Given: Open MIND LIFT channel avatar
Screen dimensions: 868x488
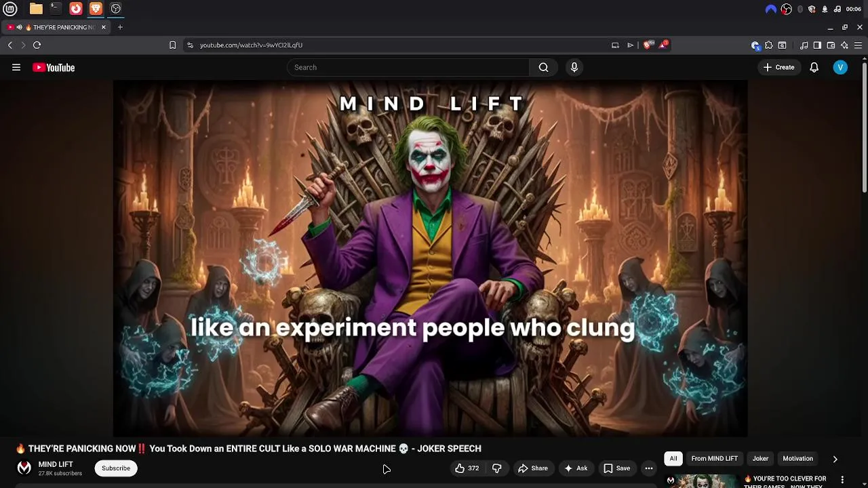Looking at the screenshot, I should point(24,468).
